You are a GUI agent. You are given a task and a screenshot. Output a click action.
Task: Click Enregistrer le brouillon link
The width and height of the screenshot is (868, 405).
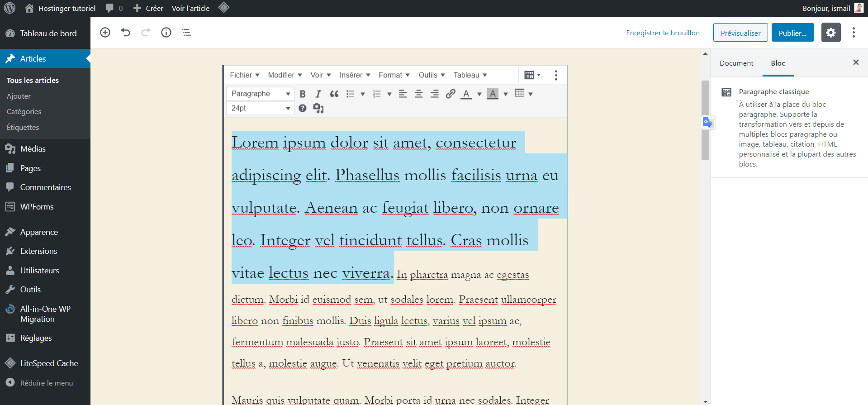tap(663, 33)
